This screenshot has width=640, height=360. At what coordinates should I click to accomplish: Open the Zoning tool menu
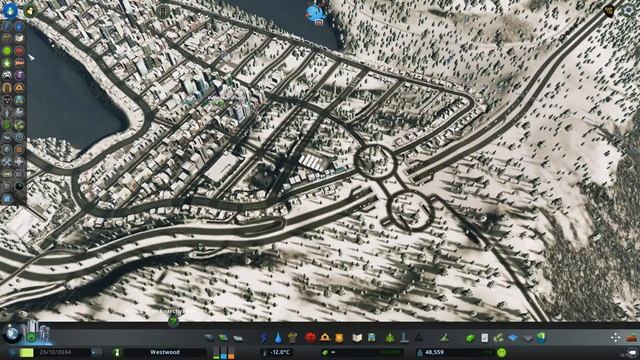[223, 338]
